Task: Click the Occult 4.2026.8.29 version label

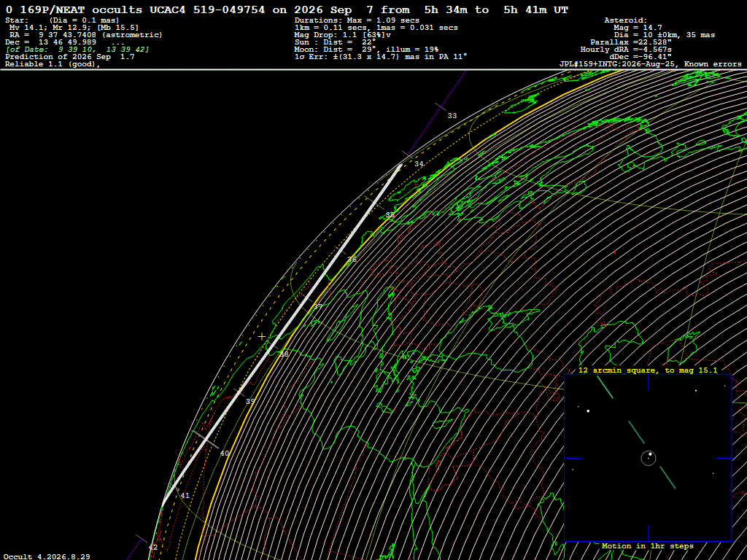Action: point(47,556)
